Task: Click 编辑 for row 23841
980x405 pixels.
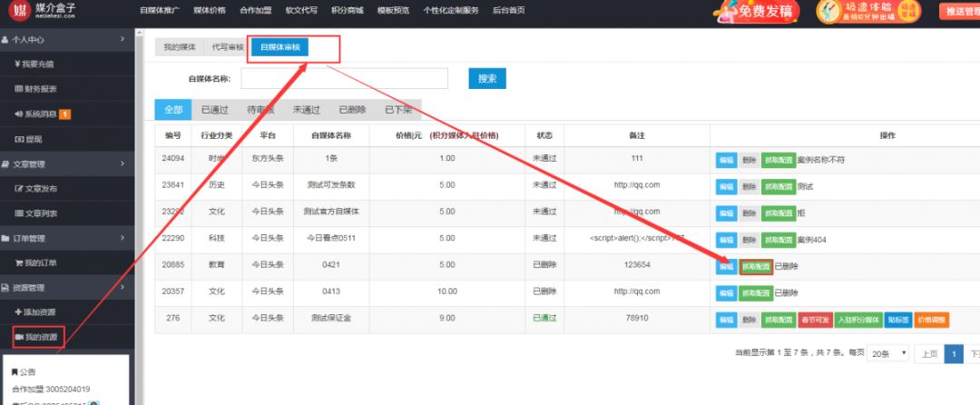Action: [726, 186]
